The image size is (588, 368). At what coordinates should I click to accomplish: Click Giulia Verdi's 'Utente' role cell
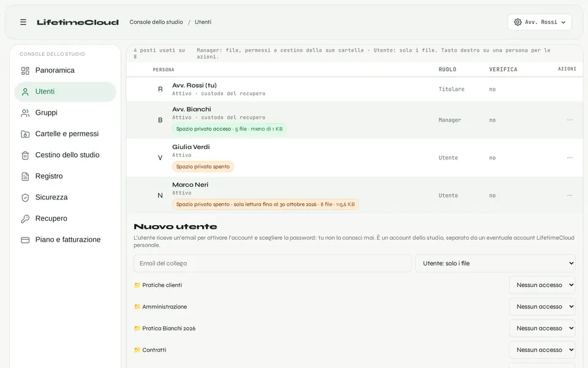click(448, 158)
